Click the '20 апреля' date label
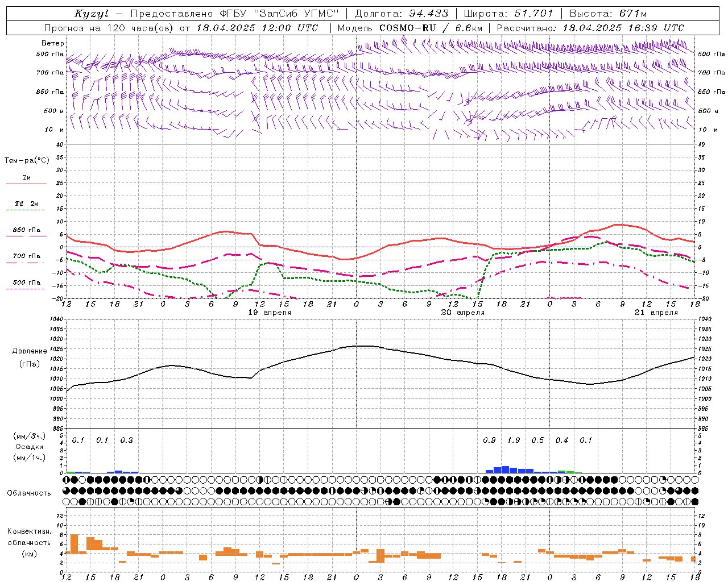Screen dimensions: 728x582 tap(463, 313)
